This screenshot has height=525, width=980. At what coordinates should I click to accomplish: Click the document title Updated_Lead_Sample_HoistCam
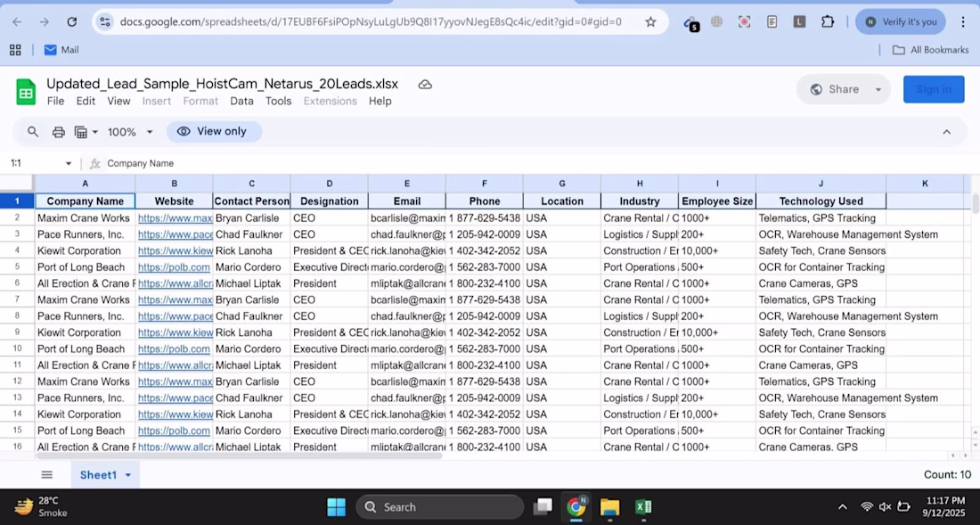(223, 85)
